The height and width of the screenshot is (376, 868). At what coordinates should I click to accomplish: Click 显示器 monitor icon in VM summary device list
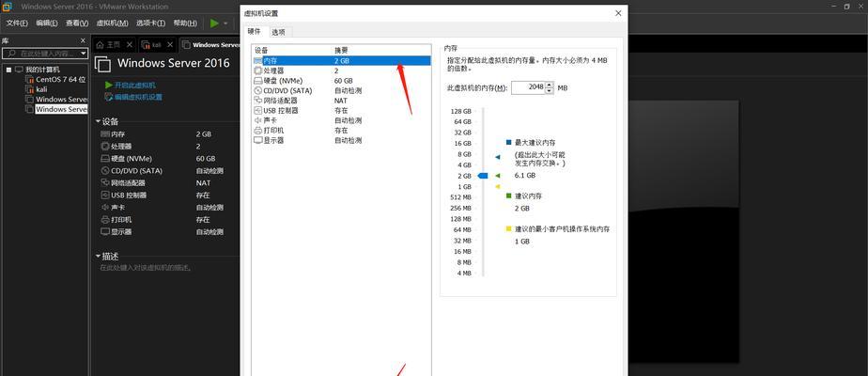tap(105, 231)
